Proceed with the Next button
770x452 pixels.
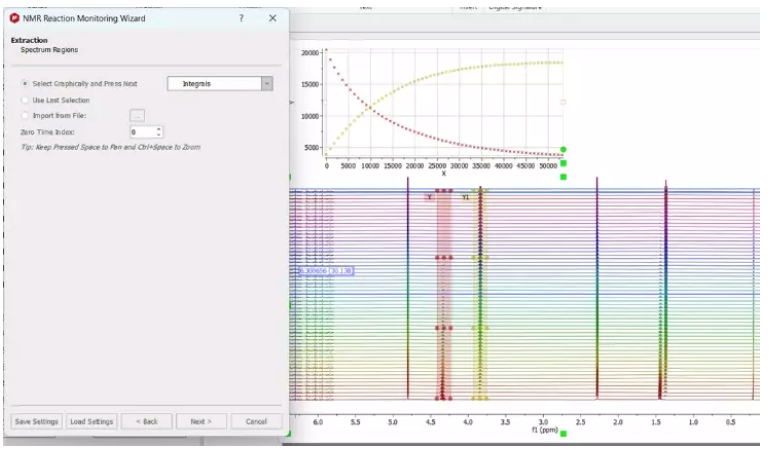[x=201, y=421]
